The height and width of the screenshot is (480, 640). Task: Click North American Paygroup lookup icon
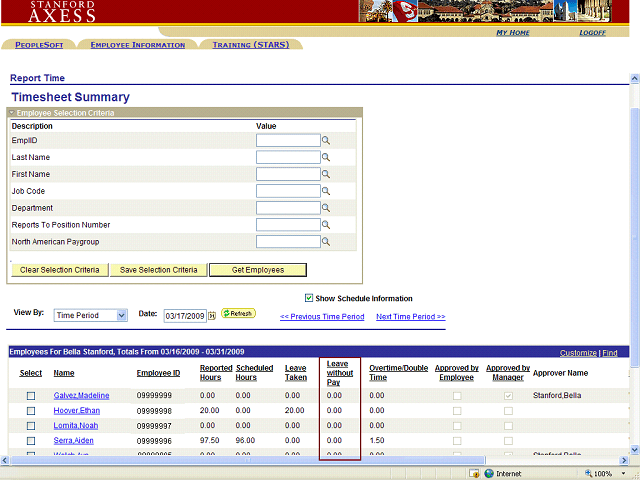click(326, 242)
